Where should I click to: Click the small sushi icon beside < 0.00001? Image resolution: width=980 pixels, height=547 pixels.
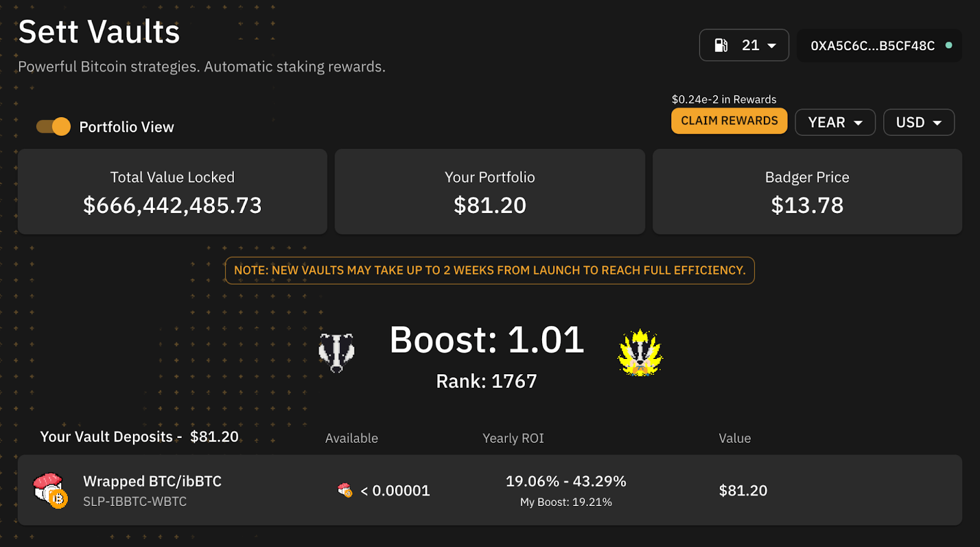tap(345, 490)
